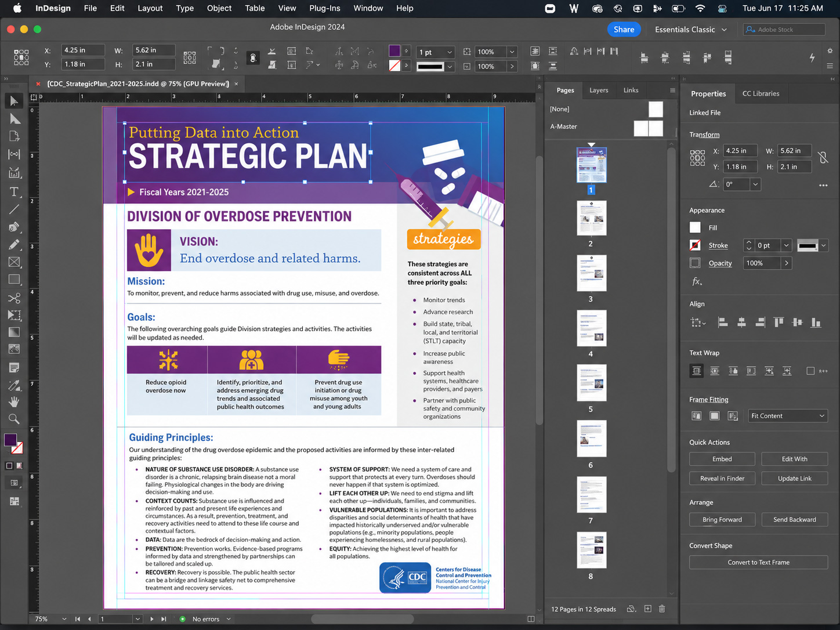This screenshot has height=630, width=840.
Task: Pick the Line tool
Action: [15, 209]
